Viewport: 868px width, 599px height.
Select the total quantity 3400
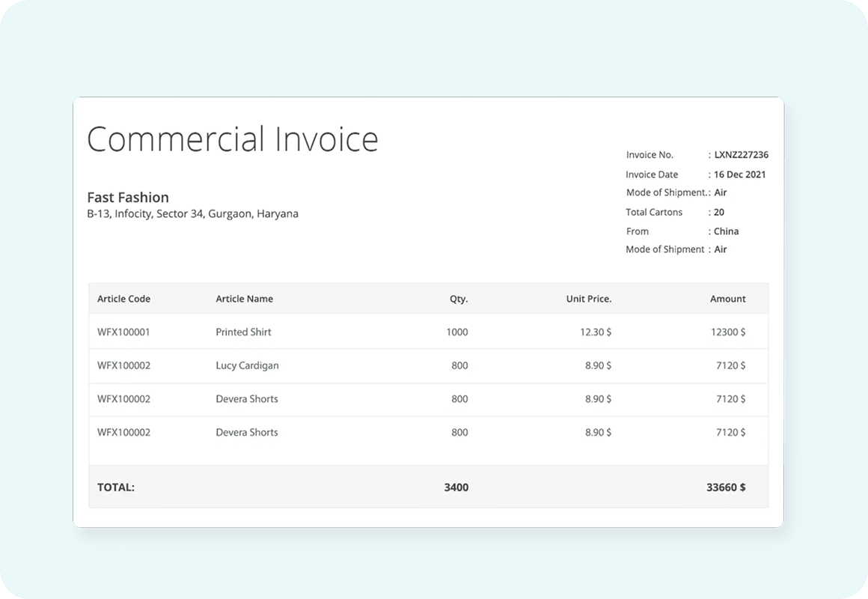[x=456, y=487]
